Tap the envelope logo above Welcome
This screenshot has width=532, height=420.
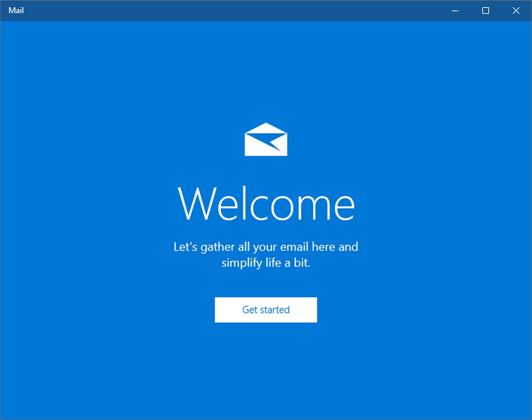(266, 139)
